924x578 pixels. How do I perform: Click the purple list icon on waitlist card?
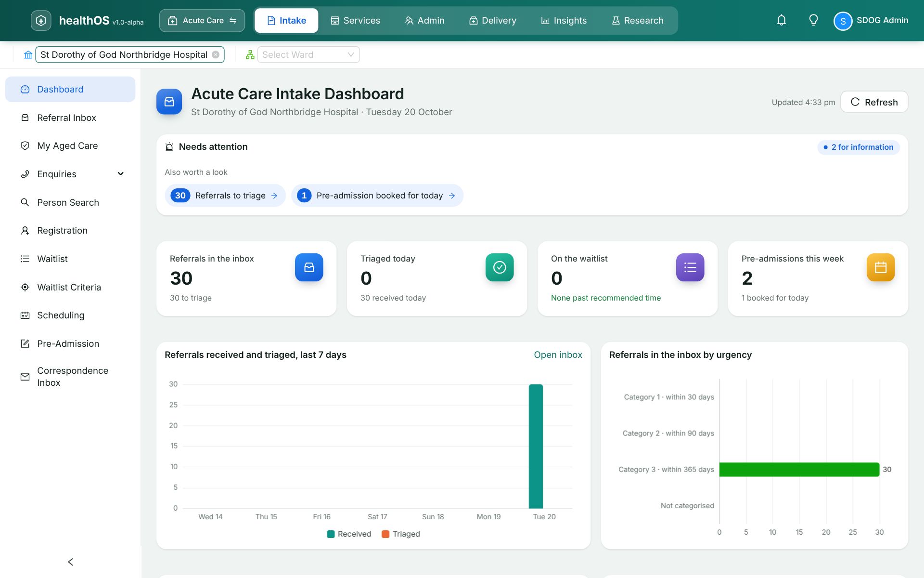690,267
